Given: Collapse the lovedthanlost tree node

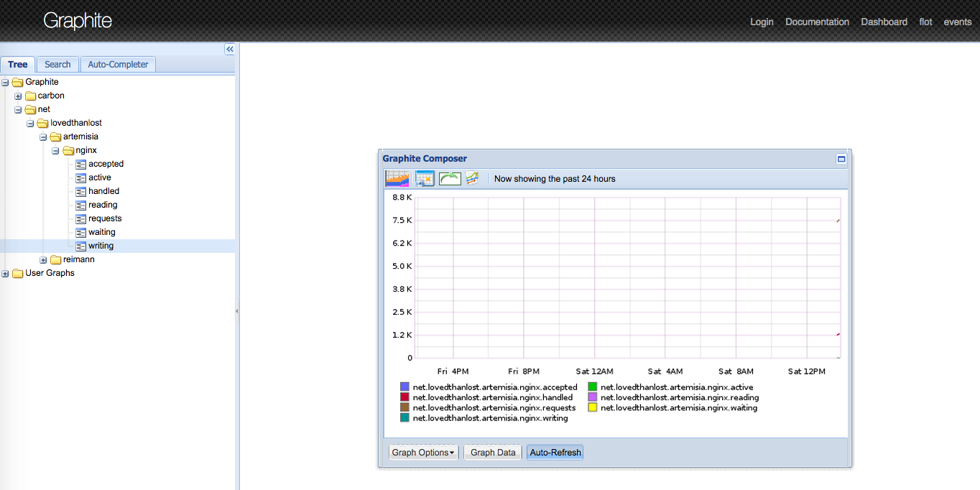Looking at the screenshot, I should coord(31,123).
